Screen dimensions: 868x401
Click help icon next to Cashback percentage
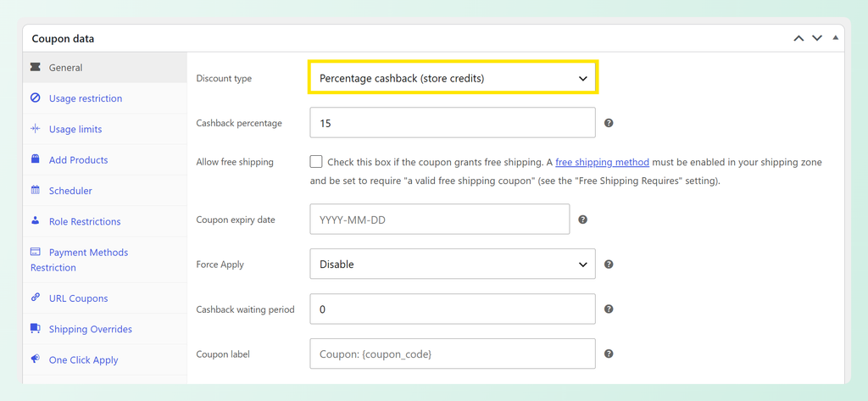[609, 123]
